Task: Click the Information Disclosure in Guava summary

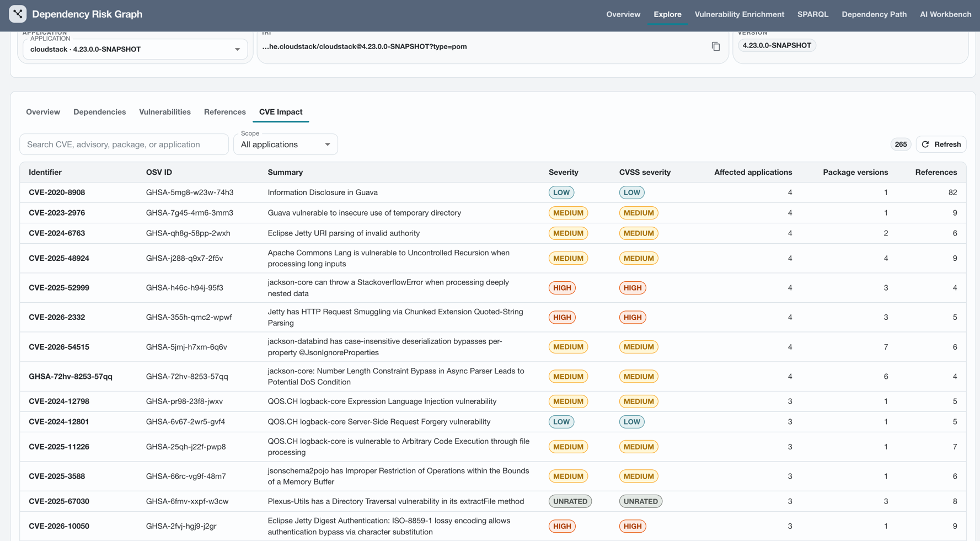Action: point(323,192)
